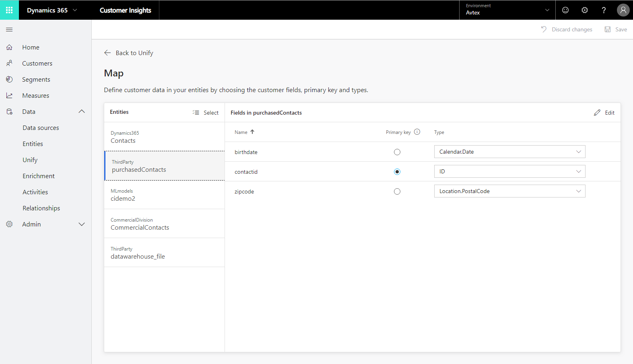Click the Customers people icon
The width and height of the screenshot is (633, 364).
coord(9,63)
